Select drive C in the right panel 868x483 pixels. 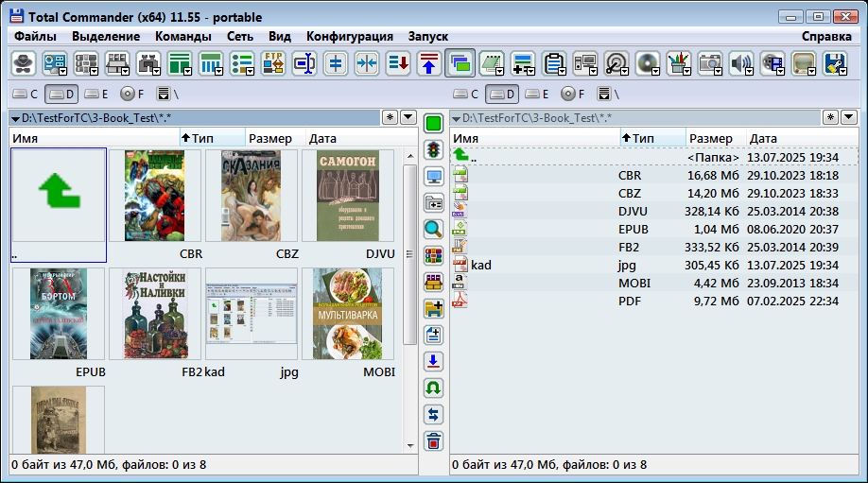(x=465, y=95)
